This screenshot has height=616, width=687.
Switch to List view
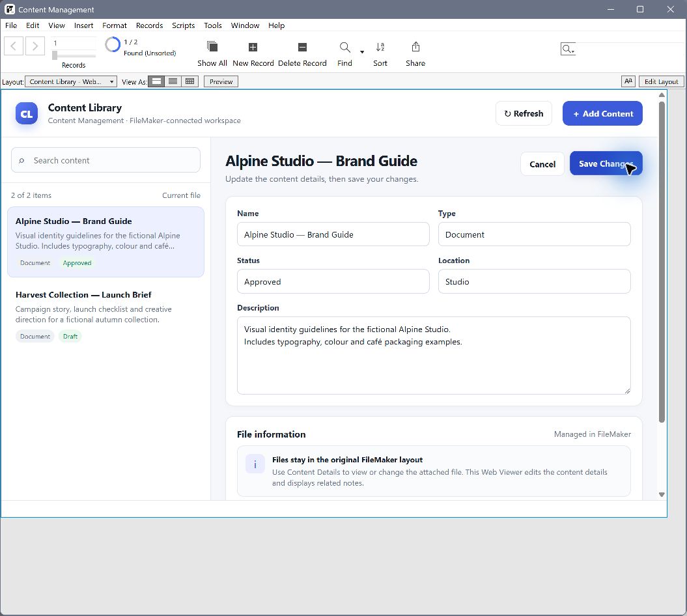pos(173,81)
